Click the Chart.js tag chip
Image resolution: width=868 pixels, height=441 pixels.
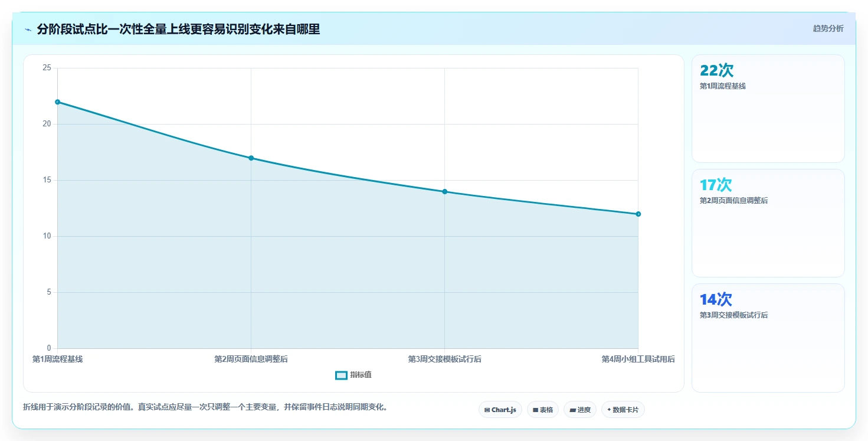coord(500,410)
